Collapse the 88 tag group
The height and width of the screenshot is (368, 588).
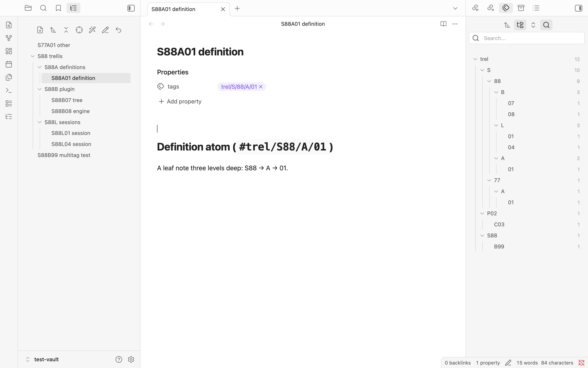(489, 81)
